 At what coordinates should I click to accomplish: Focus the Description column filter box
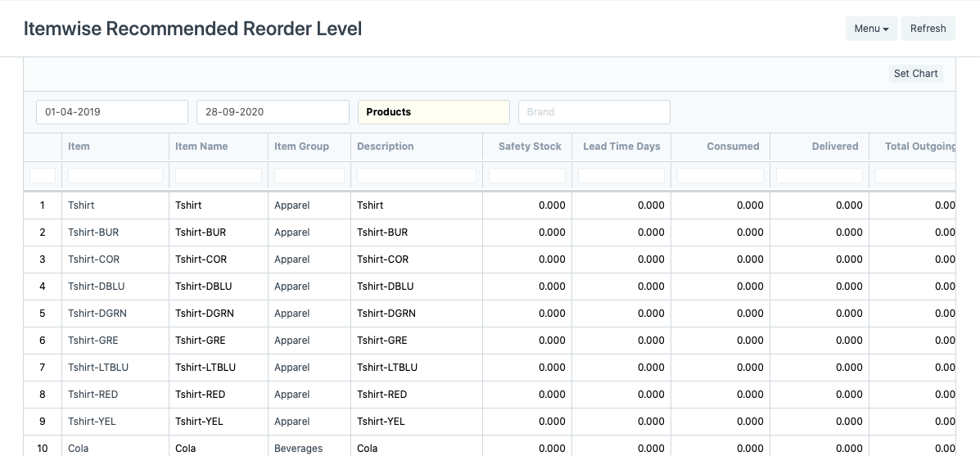(x=417, y=175)
